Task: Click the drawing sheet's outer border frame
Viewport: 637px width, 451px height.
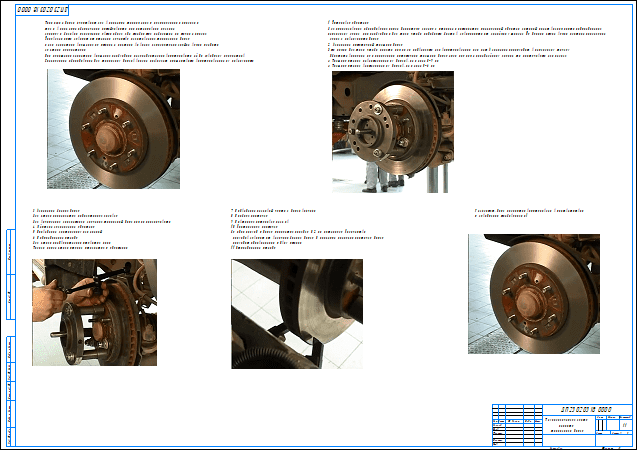Action: tap(632, 200)
